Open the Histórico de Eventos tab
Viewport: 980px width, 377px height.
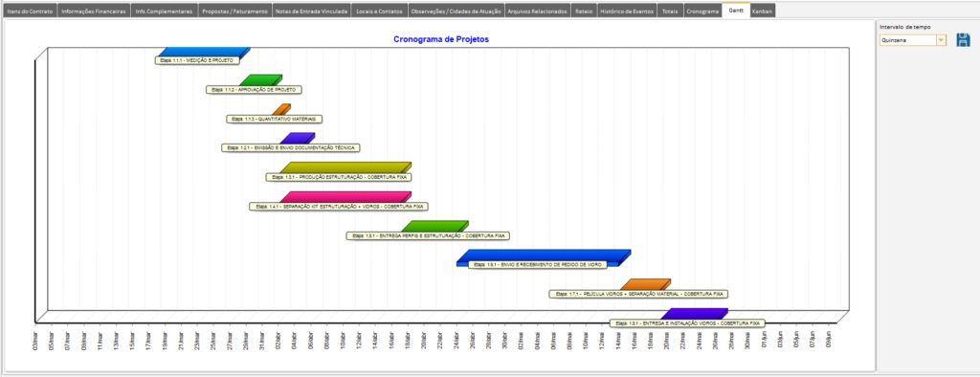click(x=627, y=11)
